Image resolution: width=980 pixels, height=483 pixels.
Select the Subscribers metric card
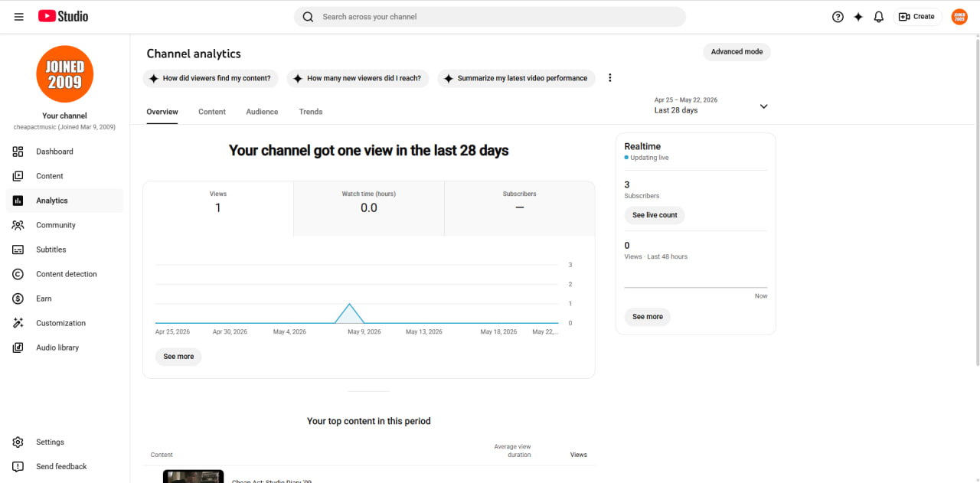click(520, 208)
